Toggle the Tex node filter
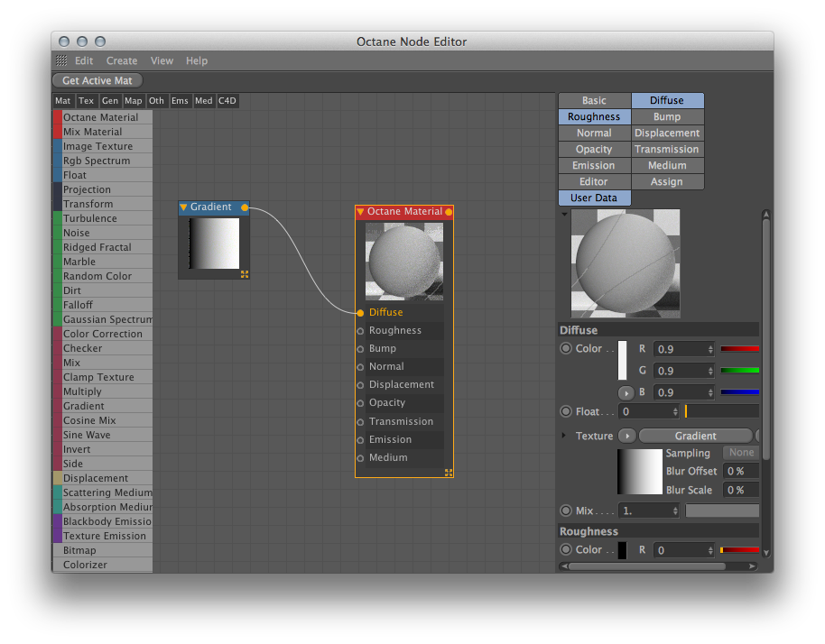 [86, 101]
